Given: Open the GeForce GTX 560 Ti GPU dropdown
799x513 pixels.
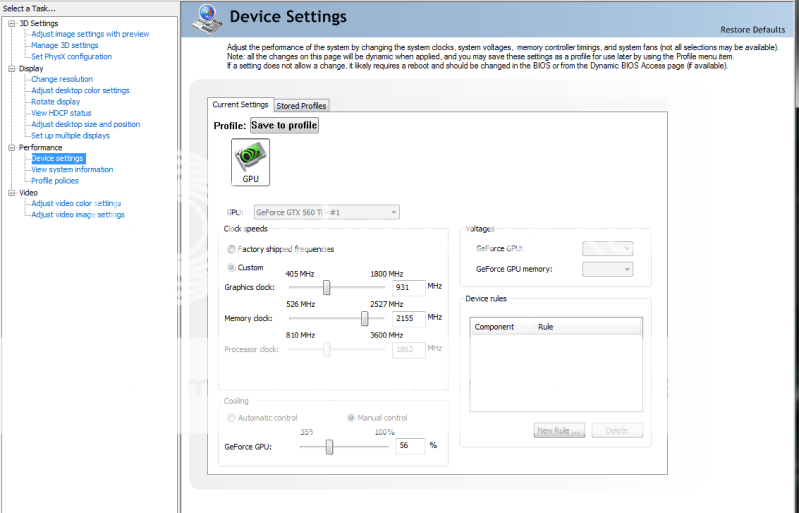Looking at the screenshot, I should tap(327, 212).
